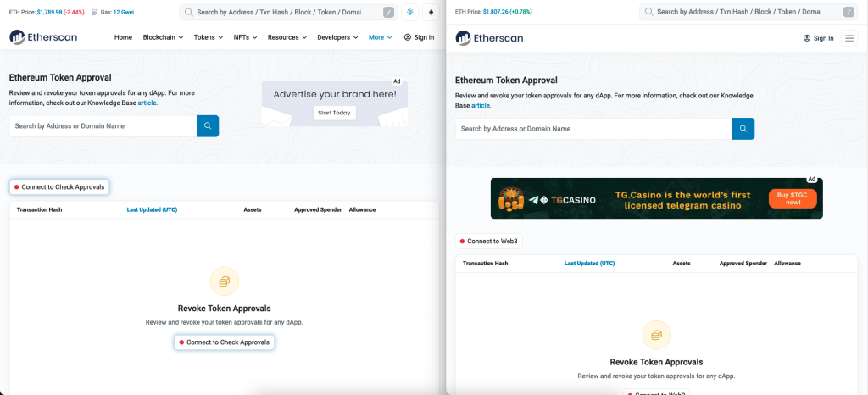Click the blue search button in right window

point(743,129)
